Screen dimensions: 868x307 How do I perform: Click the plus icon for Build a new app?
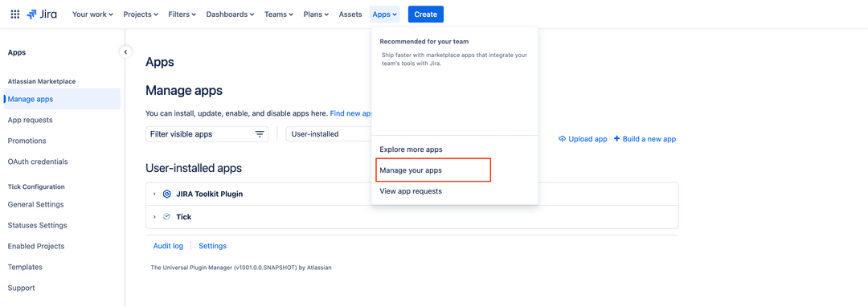[616, 139]
